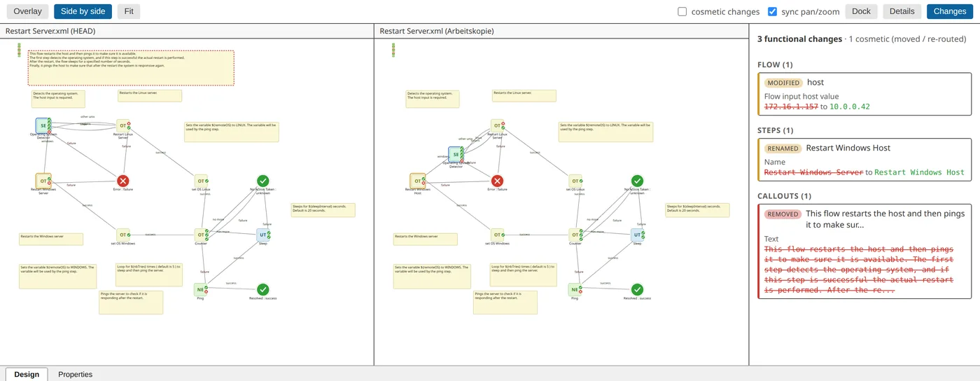Click 'Sleeps for ${sleepInterval}' note in HEAD diagram
Image resolution: width=980 pixels, height=381 pixels.
323,210
